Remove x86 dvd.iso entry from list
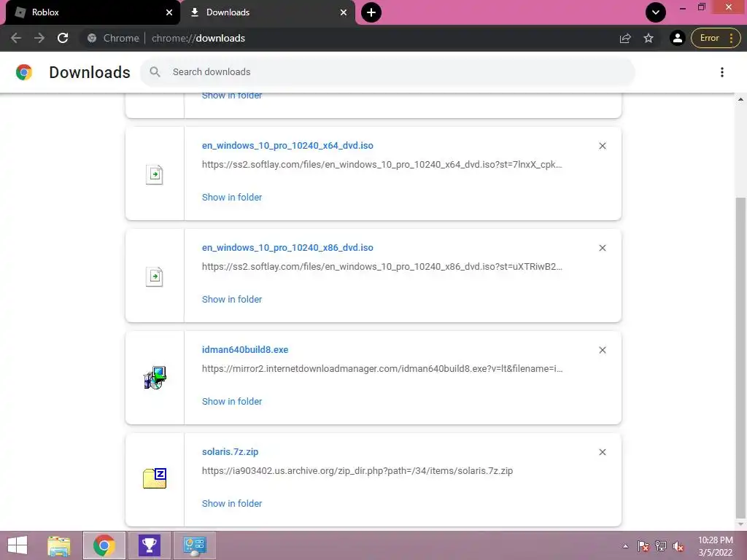This screenshot has width=747, height=560. tap(602, 248)
